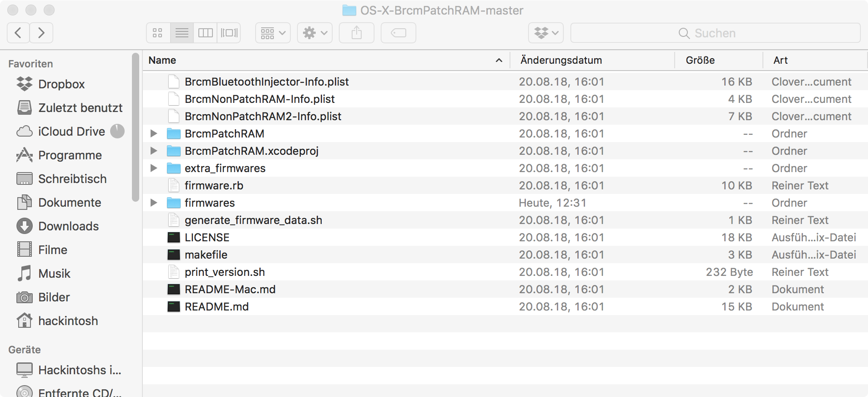
Task: Open the arrange-by grouping dropdown
Action: [x=273, y=33]
